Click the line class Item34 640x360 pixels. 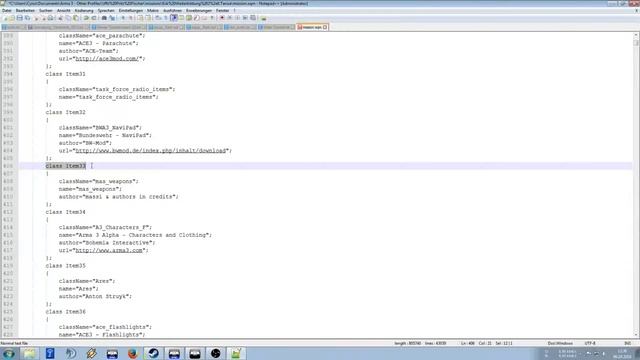point(66,212)
